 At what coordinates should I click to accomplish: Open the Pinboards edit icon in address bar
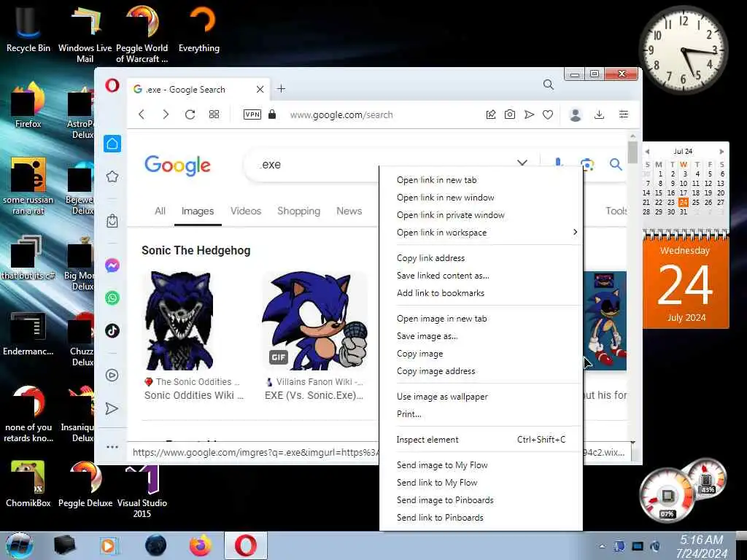tap(491, 114)
